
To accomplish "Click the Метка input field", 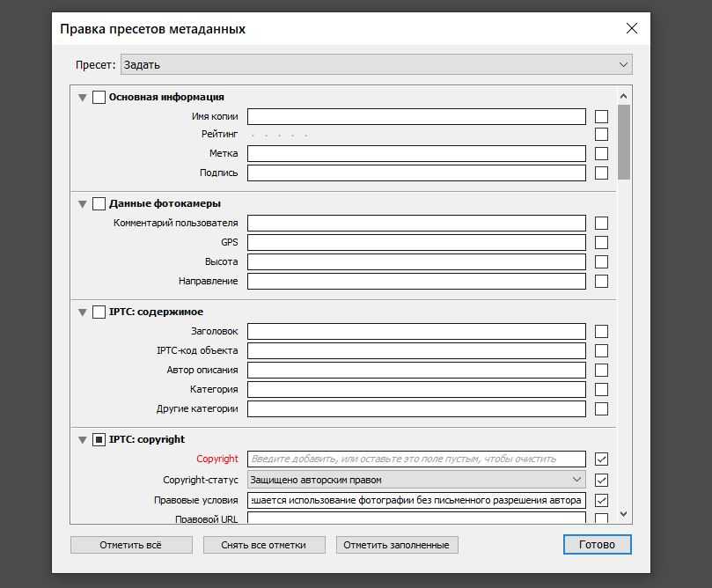I will (416, 153).
